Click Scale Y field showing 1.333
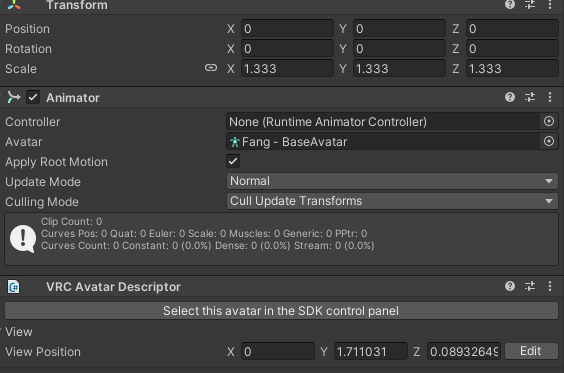The width and height of the screenshot is (564, 373). point(400,68)
